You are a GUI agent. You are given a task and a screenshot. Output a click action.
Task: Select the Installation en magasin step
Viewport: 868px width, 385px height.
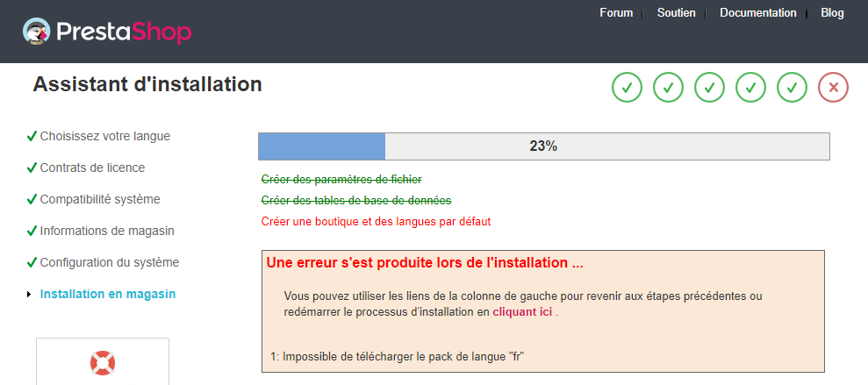click(108, 294)
